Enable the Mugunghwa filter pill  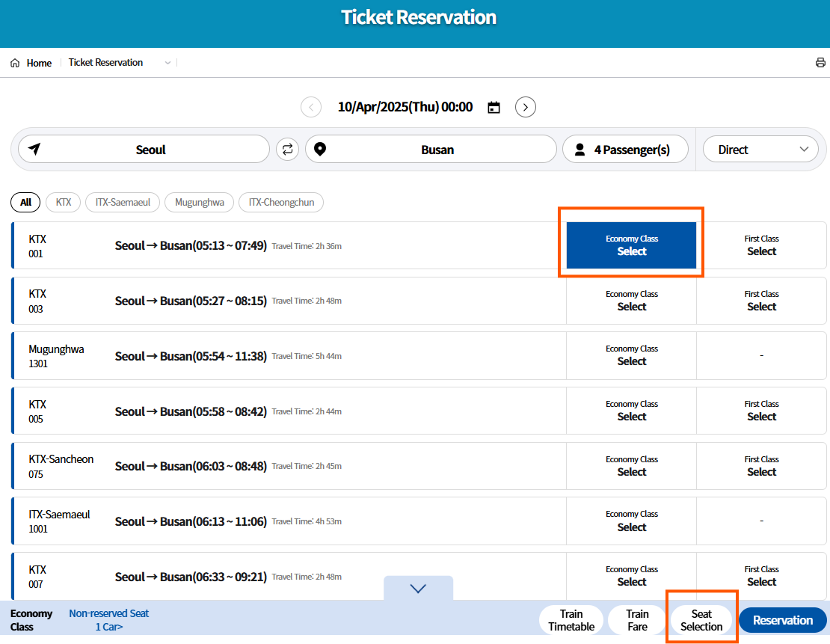click(x=199, y=202)
